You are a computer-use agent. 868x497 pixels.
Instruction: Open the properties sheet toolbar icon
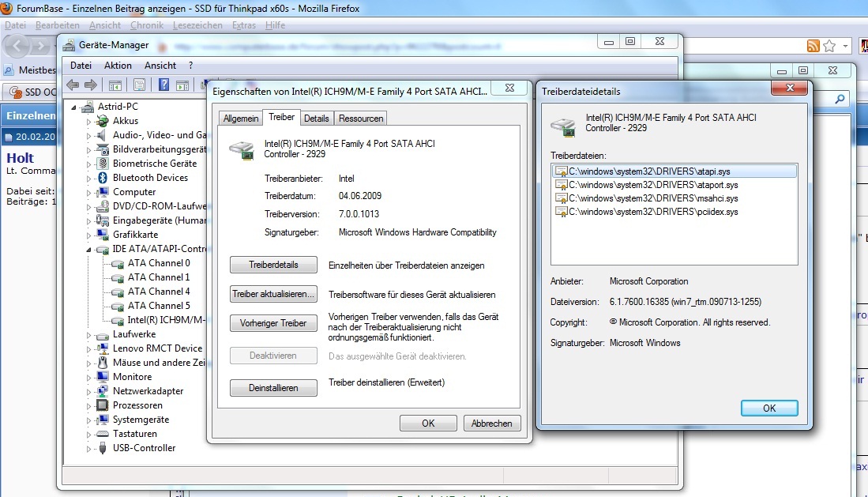[x=140, y=85]
